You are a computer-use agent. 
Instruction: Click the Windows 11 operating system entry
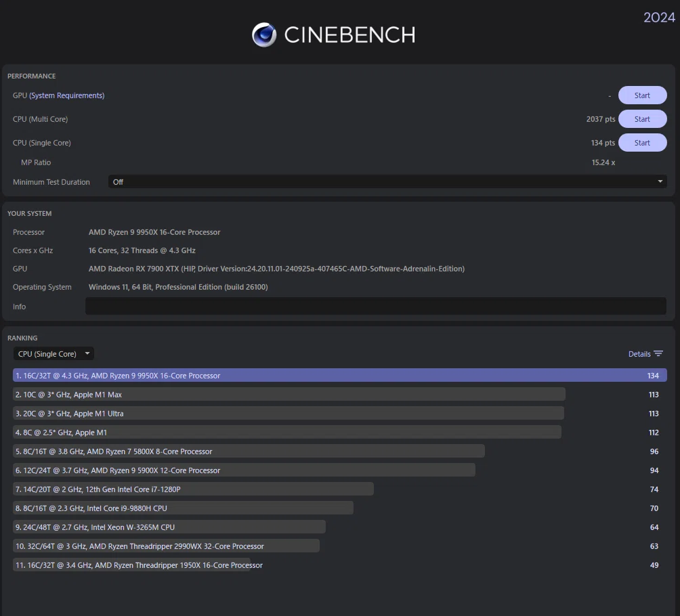[178, 286]
